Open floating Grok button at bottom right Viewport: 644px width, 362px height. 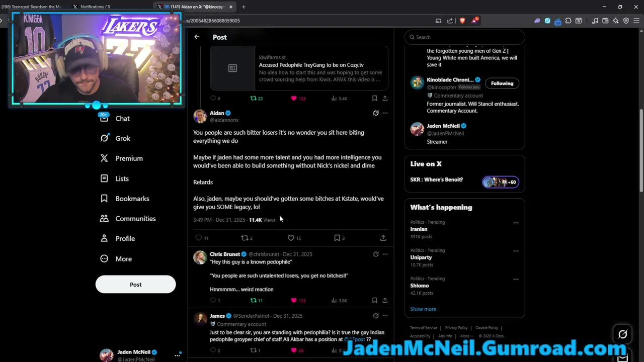622,334
